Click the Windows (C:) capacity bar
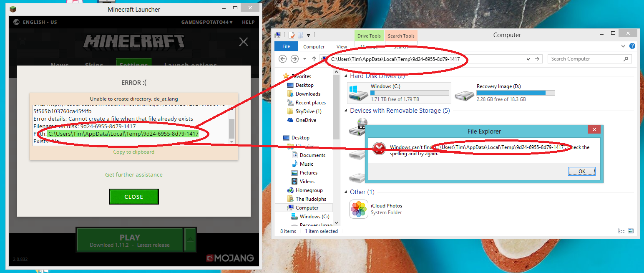 [x=410, y=93]
